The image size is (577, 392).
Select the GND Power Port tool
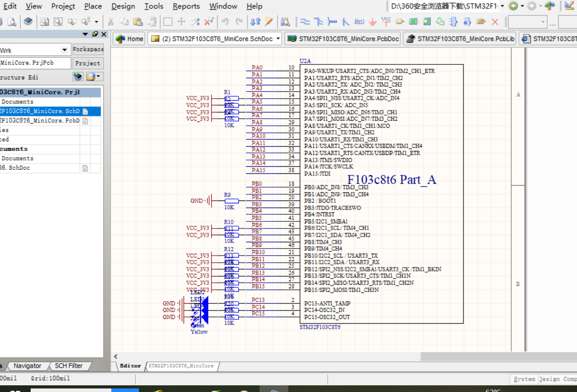[x=372, y=22]
